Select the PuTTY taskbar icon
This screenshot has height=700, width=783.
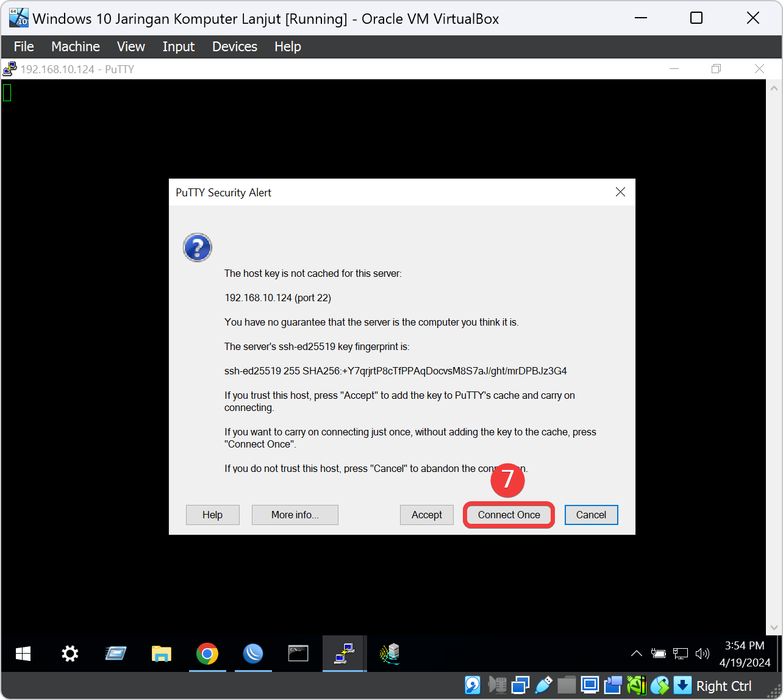coord(345,654)
